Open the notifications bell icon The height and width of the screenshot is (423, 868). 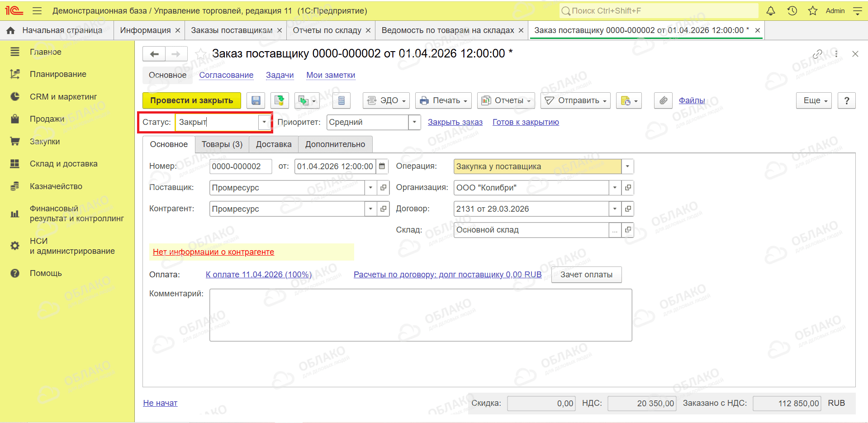(771, 11)
